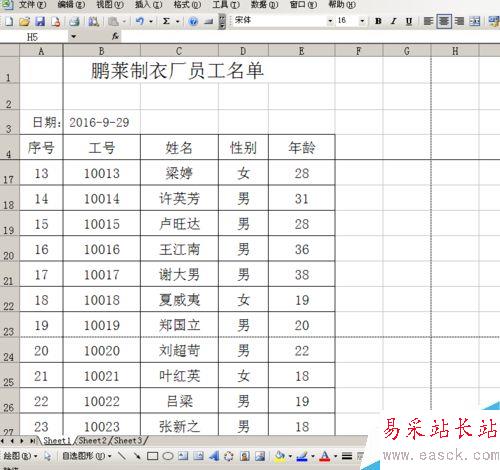Screen dimensions: 500x470
Task: Insert WordArt from drawing toolbar
Action: (214, 456)
